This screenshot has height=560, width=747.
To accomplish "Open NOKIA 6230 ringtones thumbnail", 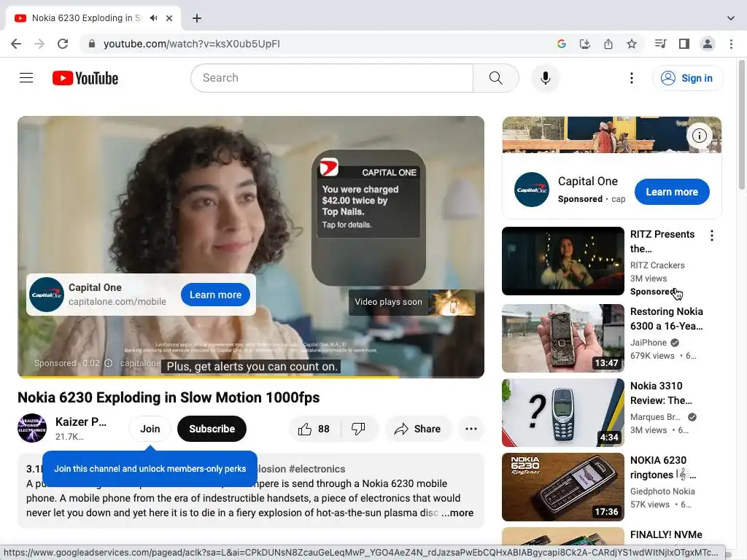I will click(562, 486).
